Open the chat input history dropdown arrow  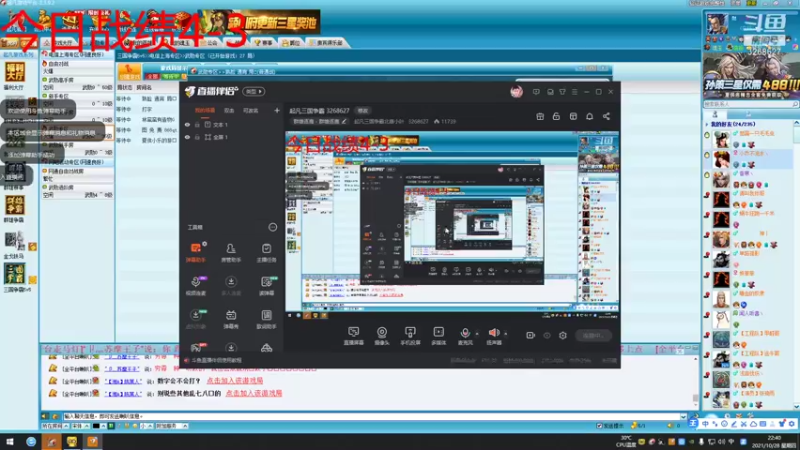683,416
